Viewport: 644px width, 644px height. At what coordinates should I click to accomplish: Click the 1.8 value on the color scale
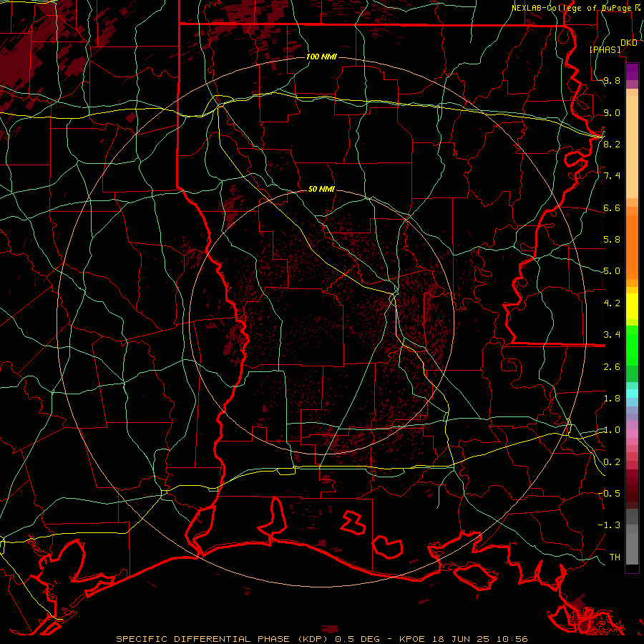click(612, 399)
